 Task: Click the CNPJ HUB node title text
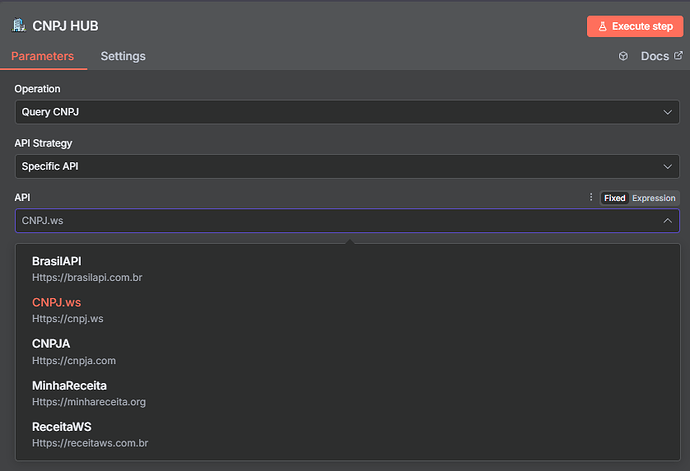point(66,24)
